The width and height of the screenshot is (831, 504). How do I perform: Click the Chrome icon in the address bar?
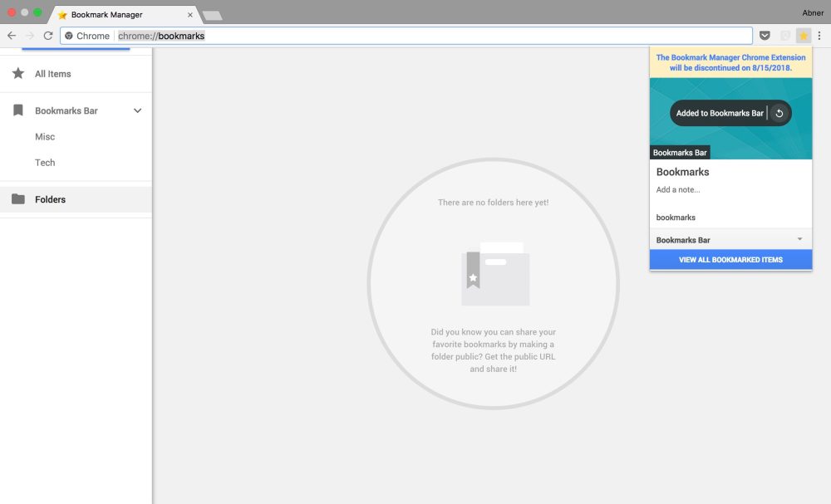pos(70,36)
